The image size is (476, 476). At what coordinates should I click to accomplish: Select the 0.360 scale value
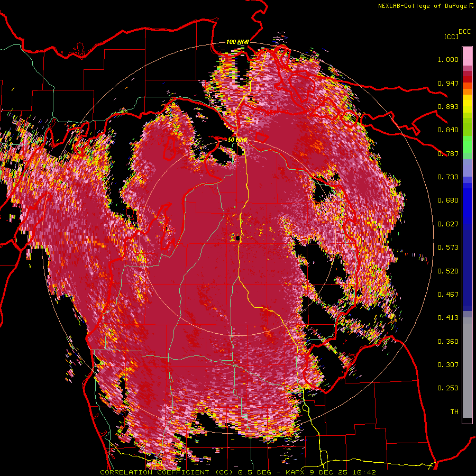point(448,342)
